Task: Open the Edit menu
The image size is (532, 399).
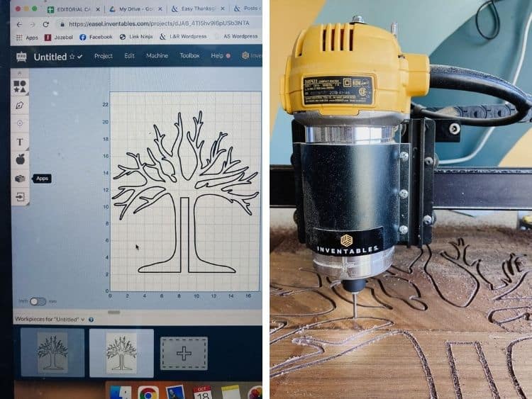Action: pyautogui.click(x=129, y=56)
